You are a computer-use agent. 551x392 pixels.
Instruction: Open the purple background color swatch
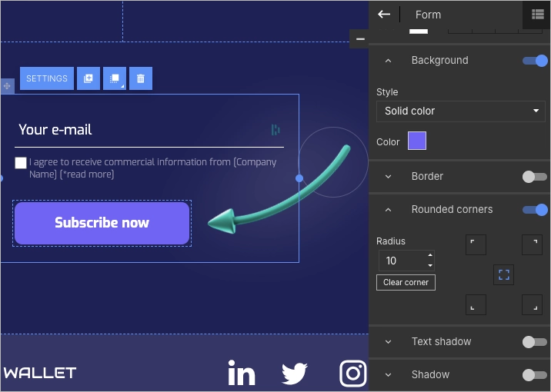tap(416, 141)
